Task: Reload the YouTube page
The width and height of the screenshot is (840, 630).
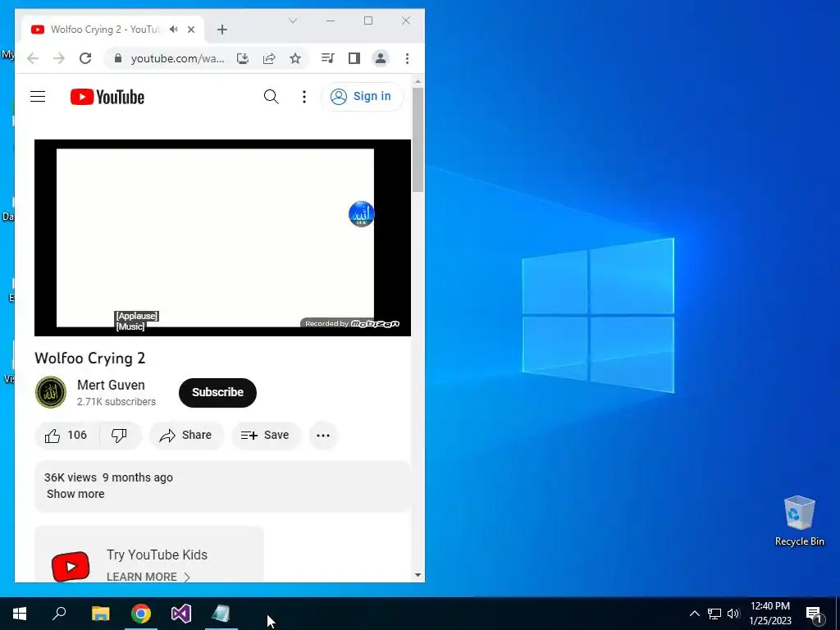Action: (x=85, y=58)
